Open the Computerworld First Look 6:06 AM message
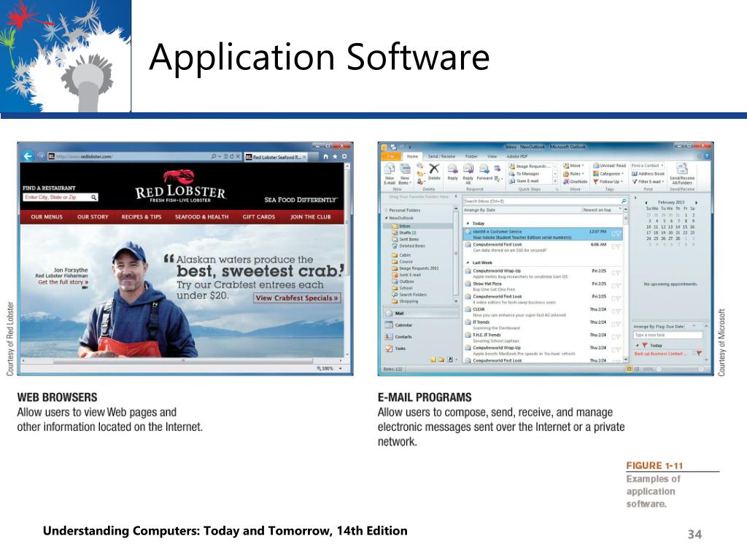747x560 pixels. tap(543, 247)
